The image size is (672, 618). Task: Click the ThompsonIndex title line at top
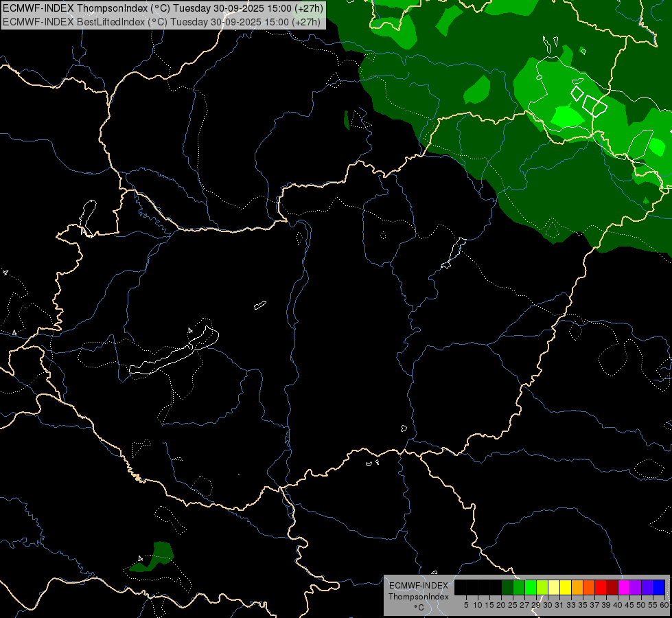tap(163, 8)
